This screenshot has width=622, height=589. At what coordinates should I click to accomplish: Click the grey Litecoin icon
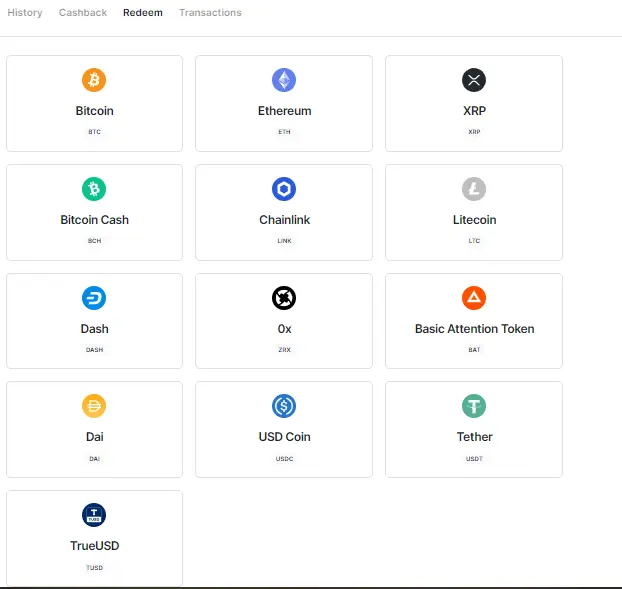point(474,189)
